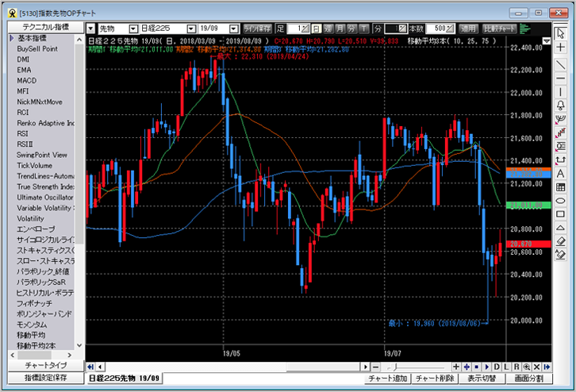This screenshot has height=392, width=576.
Task: Choose the diagonal trend line tool
Action: [x=561, y=63]
